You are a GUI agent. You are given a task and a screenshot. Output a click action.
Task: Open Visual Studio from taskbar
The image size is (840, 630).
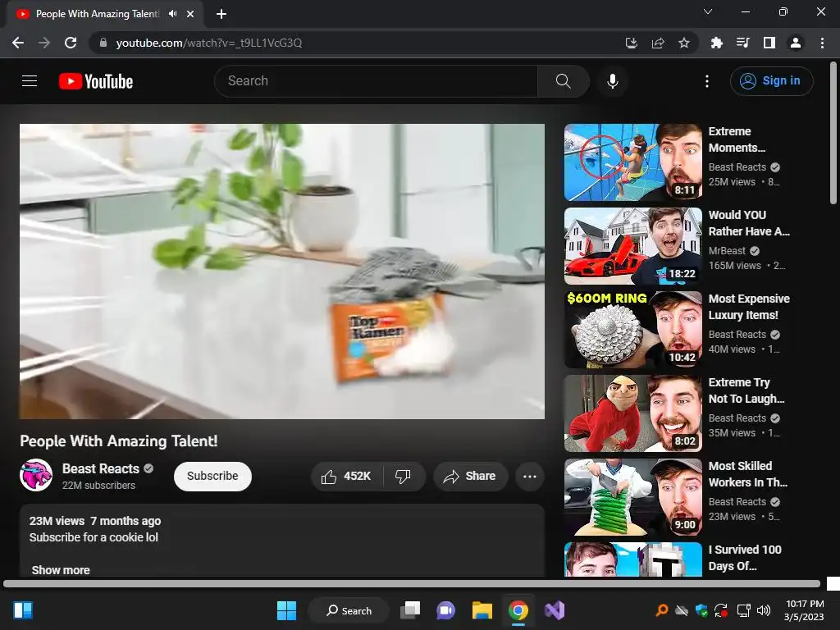click(555, 610)
